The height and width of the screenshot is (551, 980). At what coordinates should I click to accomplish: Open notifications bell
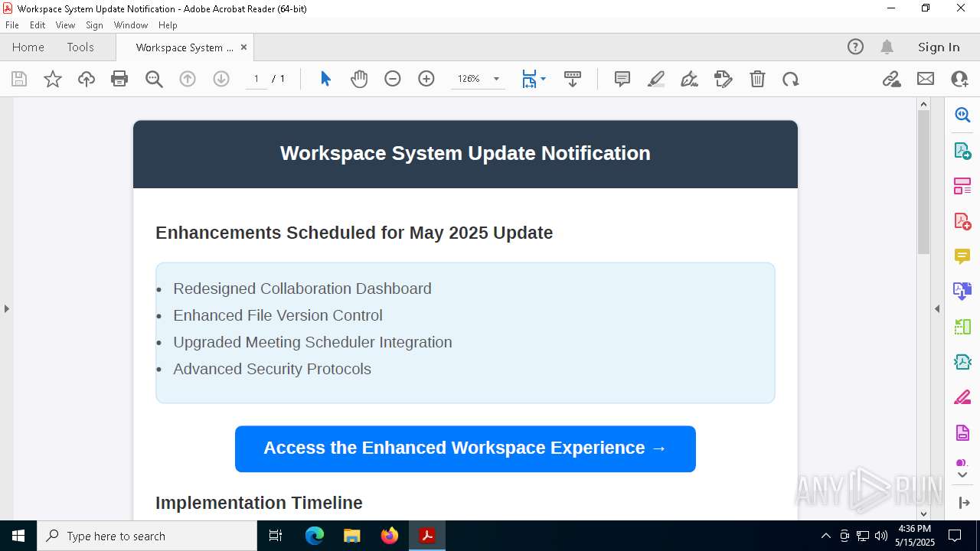[x=887, y=47]
